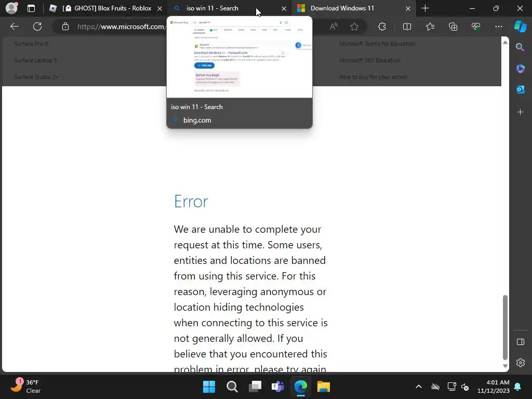
Task: Add this page to favorites star
Action: (354, 26)
